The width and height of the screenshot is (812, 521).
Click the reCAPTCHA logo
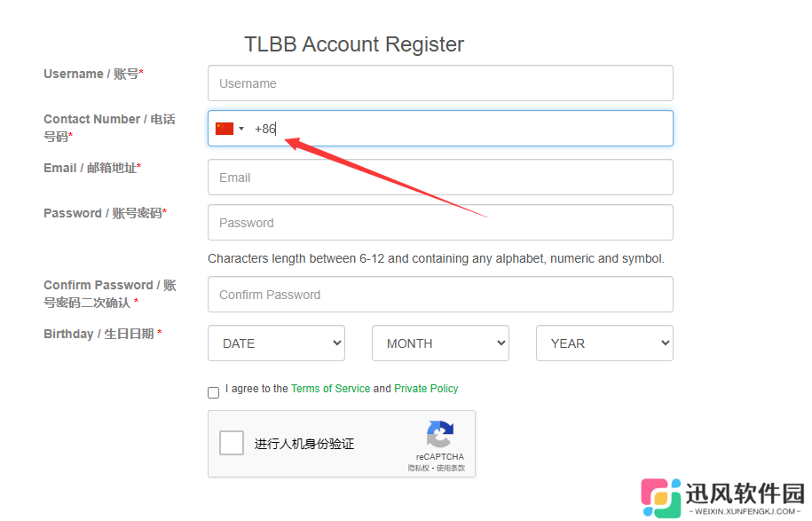439,435
